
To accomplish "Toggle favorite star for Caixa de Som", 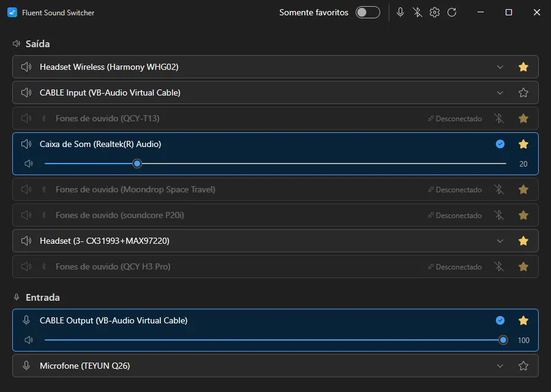I will click(x=523, y=144).
